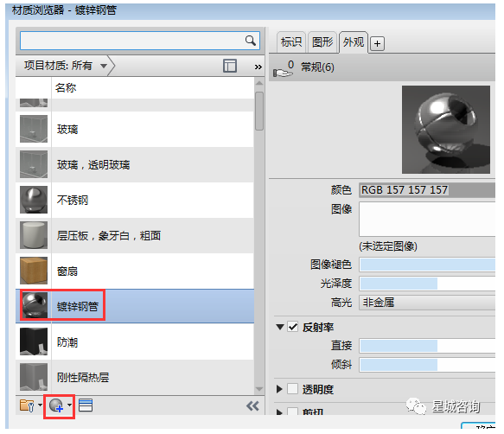The height and width of the screenshot is (434, 504).
Task: Uncheck the 反射率 checkbox
Action: [x=293, y=327]
